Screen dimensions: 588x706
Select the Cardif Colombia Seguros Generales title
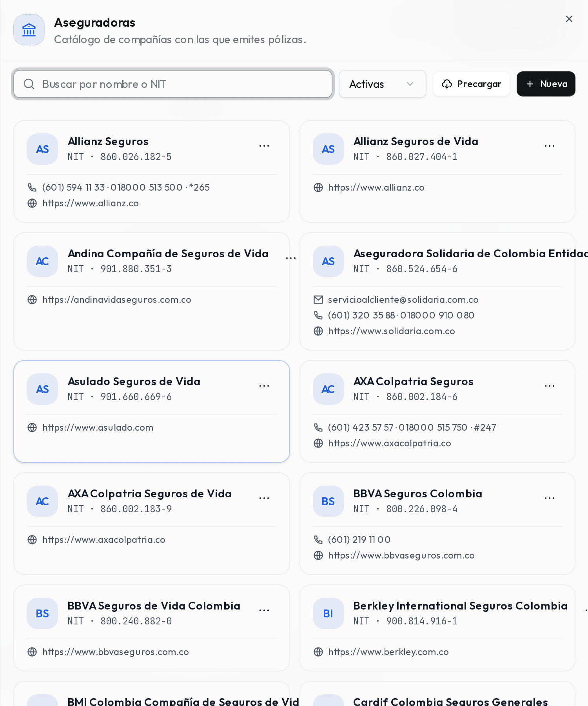451,701
